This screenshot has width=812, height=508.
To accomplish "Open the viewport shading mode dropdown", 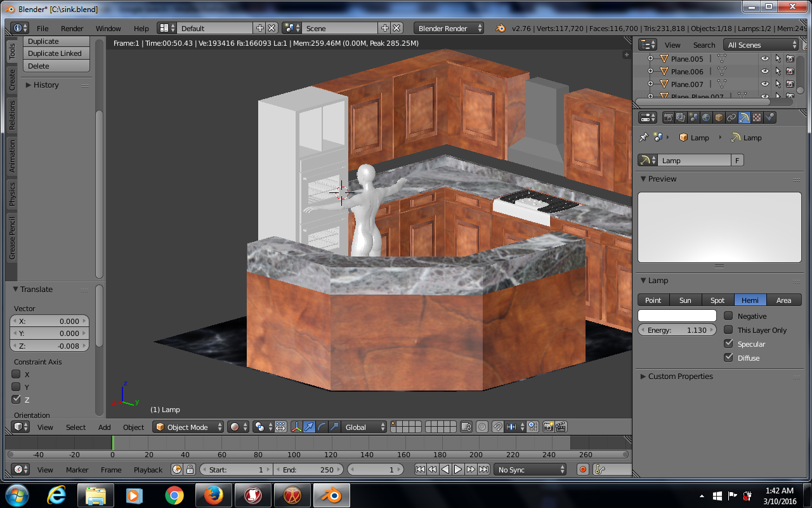I will tap(239, 427).
